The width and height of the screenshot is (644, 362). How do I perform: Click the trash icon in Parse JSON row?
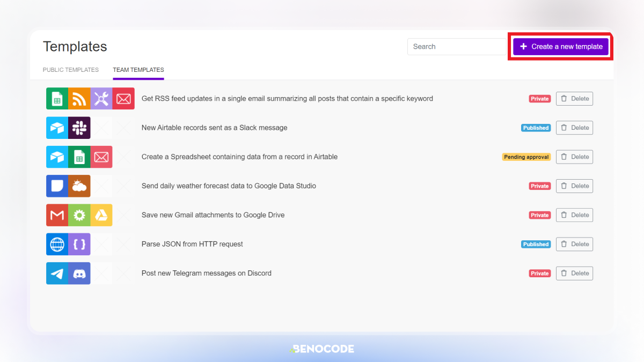click(564, 244)
